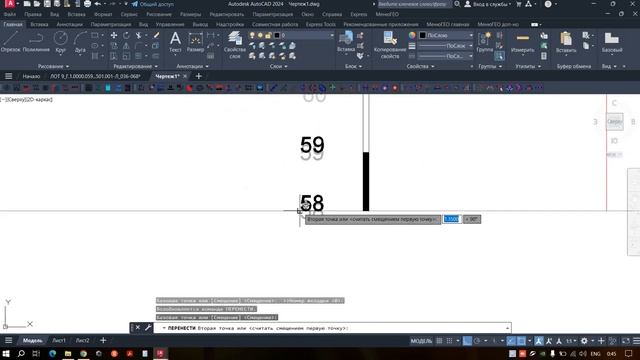This screenshot has height=360, width=640.
Task: Click the AutoCAD application menu logo
Action: 10,4
